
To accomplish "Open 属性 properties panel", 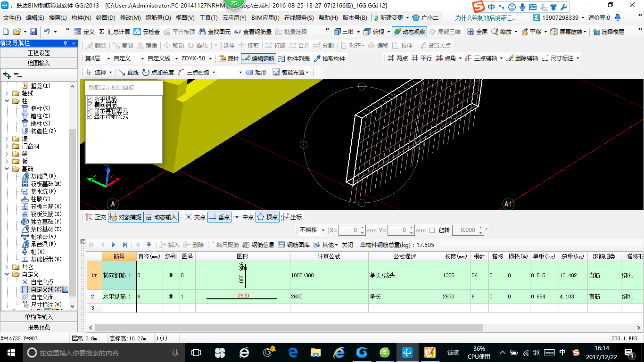I will click(229, 58).
